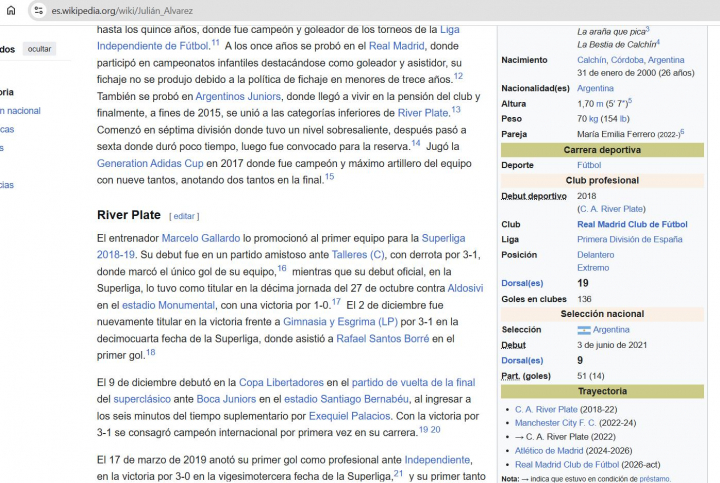This screenshot has width=720, height=483.
Task: Open the Fútbol link under Deporte
Action: [x=589, y=165]
